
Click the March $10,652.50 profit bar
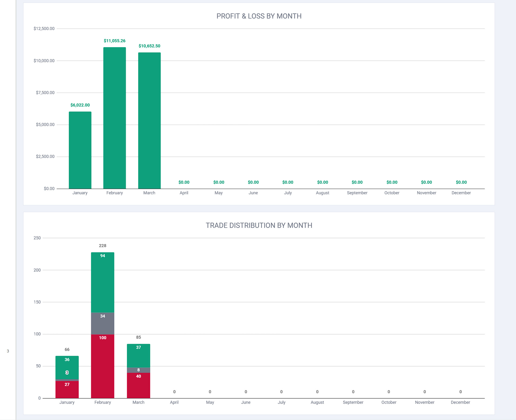[149, 120]
